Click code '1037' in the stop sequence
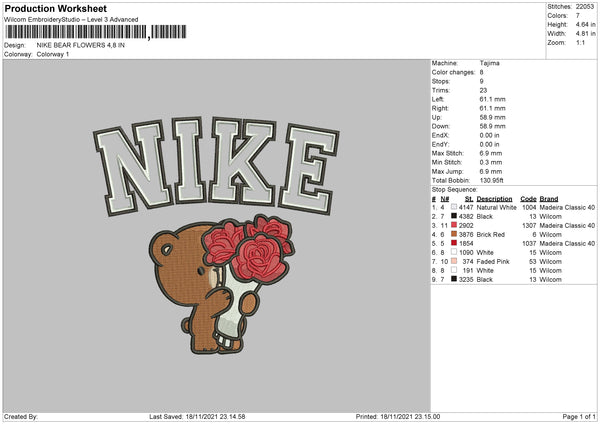Image resolution: width=600 pixels, height=424 pixels. coord(529,243)
